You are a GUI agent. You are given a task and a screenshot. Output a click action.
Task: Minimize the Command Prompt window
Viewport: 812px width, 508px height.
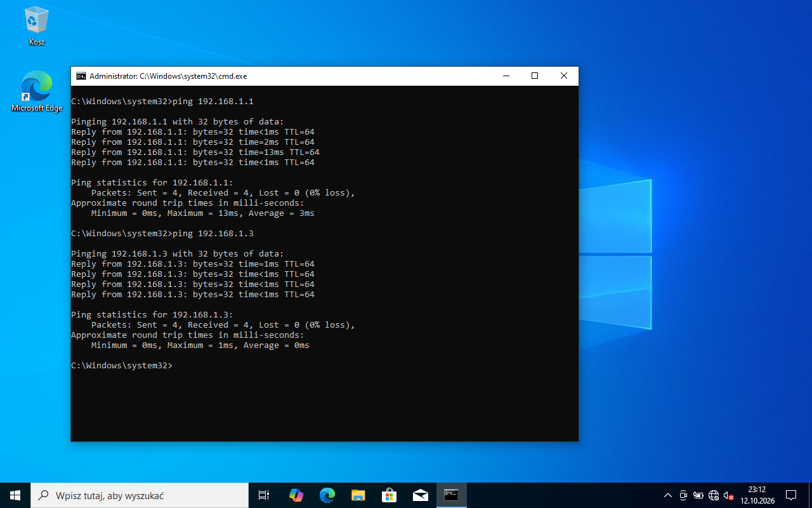pos(506,76)
